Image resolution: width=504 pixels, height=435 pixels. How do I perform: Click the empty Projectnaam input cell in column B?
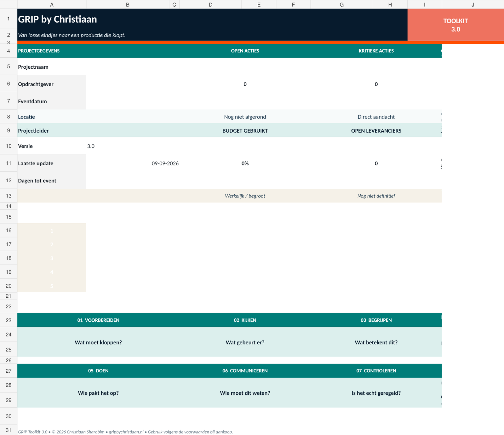click(x=128, y=66)
